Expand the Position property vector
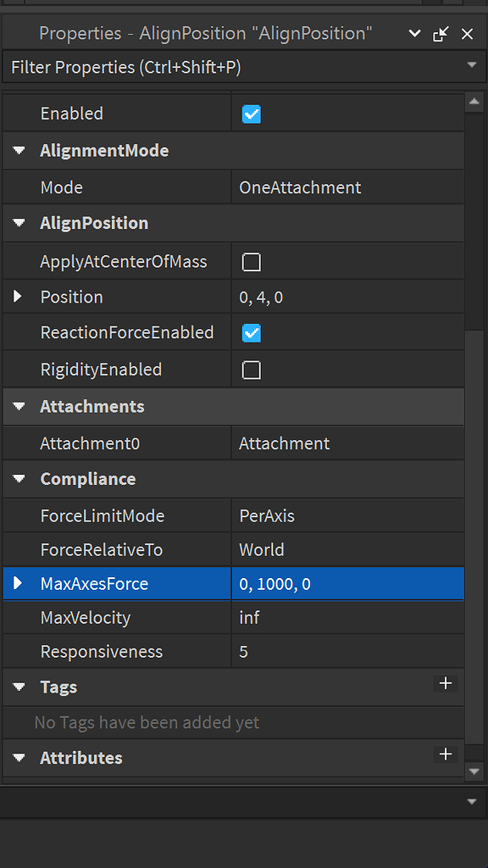Viewport: 488px width, 868px height. 18,297
